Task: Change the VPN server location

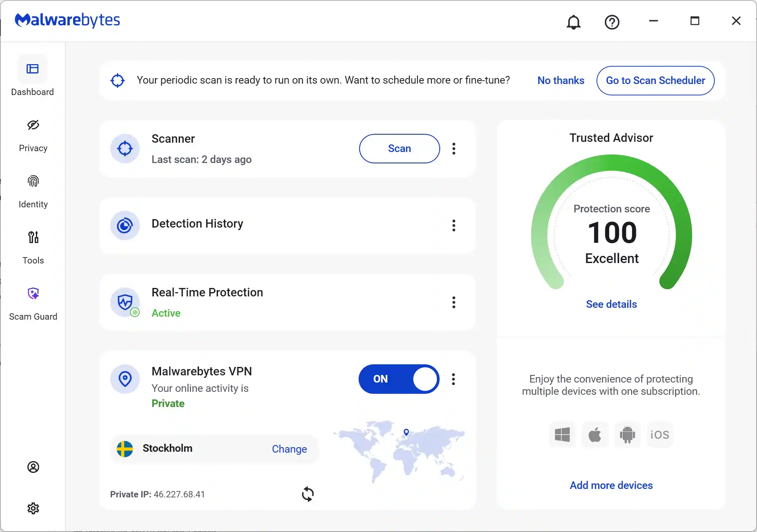Action: click(289, 449)
